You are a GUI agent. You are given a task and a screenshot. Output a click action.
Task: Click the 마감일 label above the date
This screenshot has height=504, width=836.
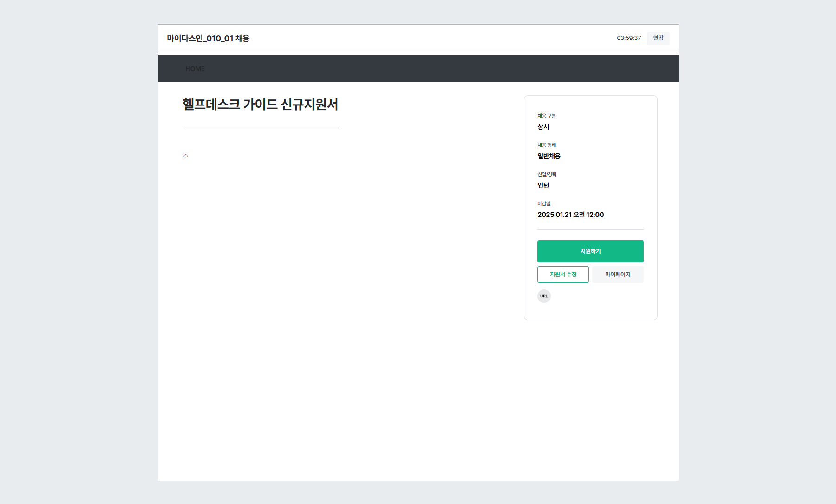pyautogui.click(x=543, y=203)
